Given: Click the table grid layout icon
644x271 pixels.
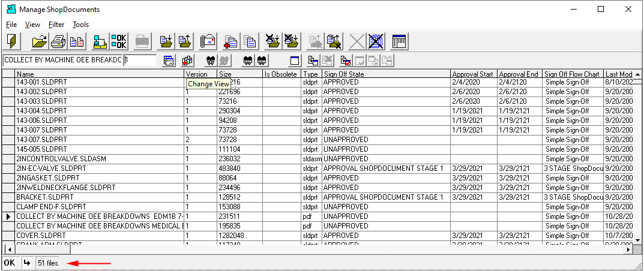Looking at the screenshot, I should tap(399, 41).
